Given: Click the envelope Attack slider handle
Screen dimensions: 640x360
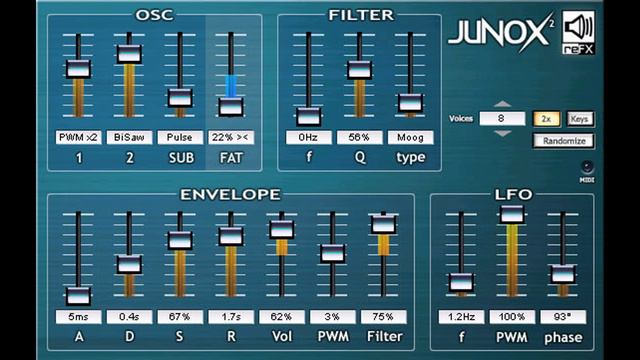Looking at the screenshot, I should pos(78,296).
